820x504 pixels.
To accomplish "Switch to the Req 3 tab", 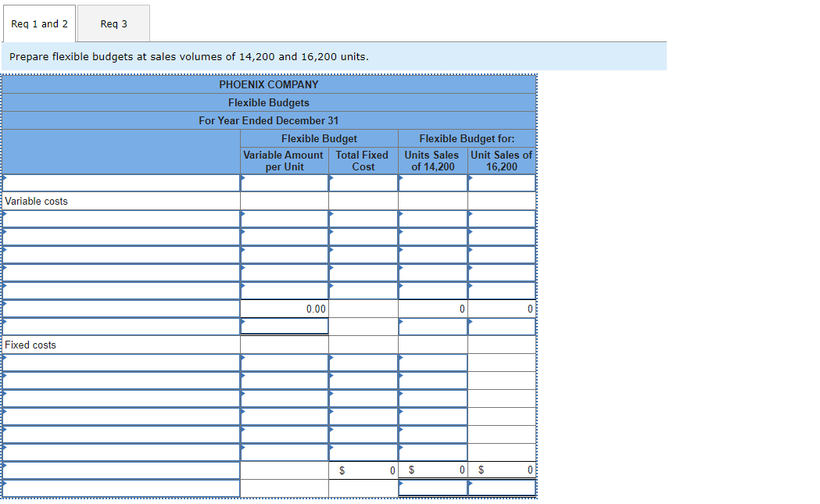I will click(x=113, y=23).
